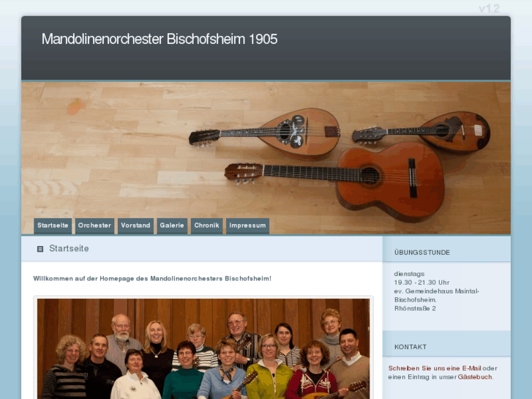Follow the Gästebuch link

[475, 377]
